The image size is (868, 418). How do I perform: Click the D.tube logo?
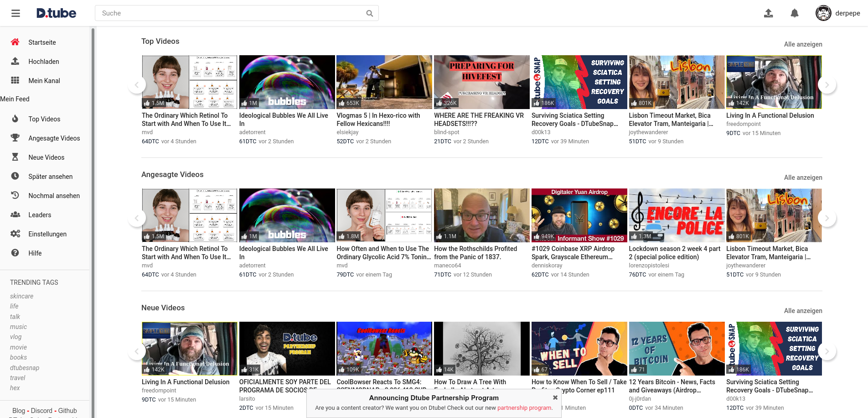(57, 13)
